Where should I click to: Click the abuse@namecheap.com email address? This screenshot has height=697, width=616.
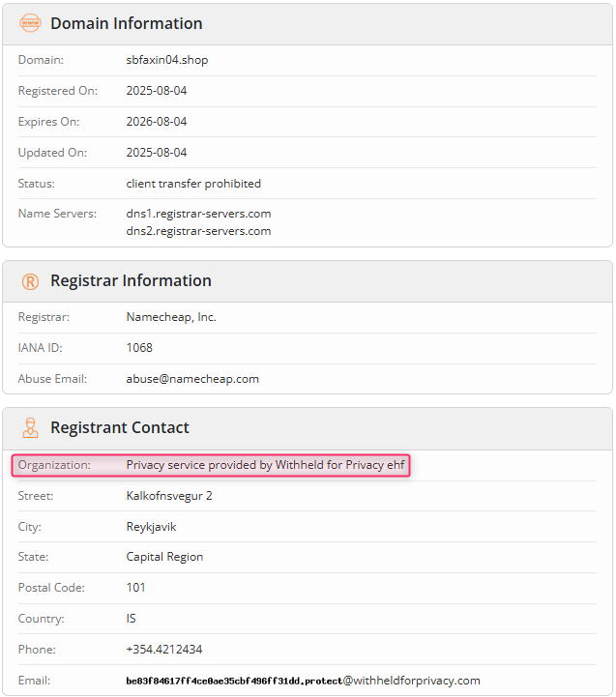(192, 379)
